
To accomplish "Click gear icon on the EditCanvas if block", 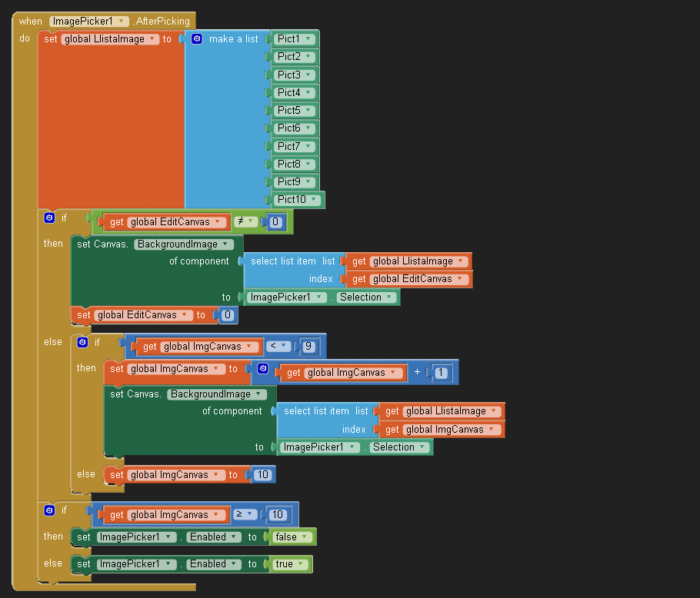I will [x=49, y=218].
